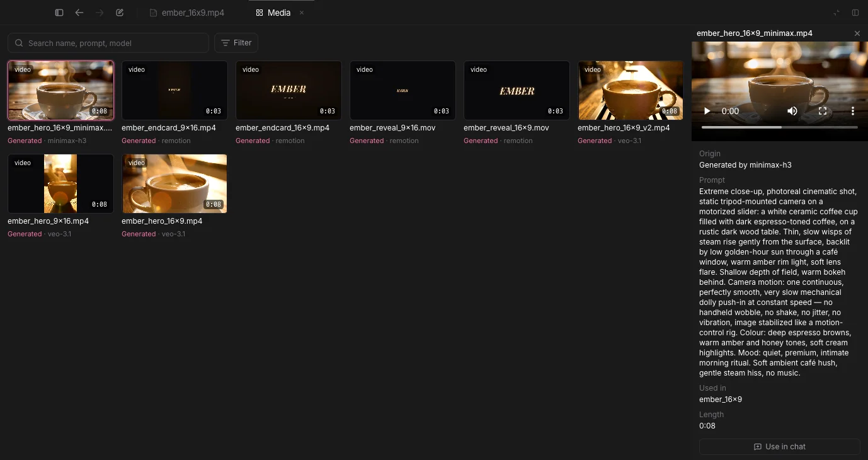The width and height of the screenshot is (868, 460).
Task: Play the preview video
Action: point(707,111)
